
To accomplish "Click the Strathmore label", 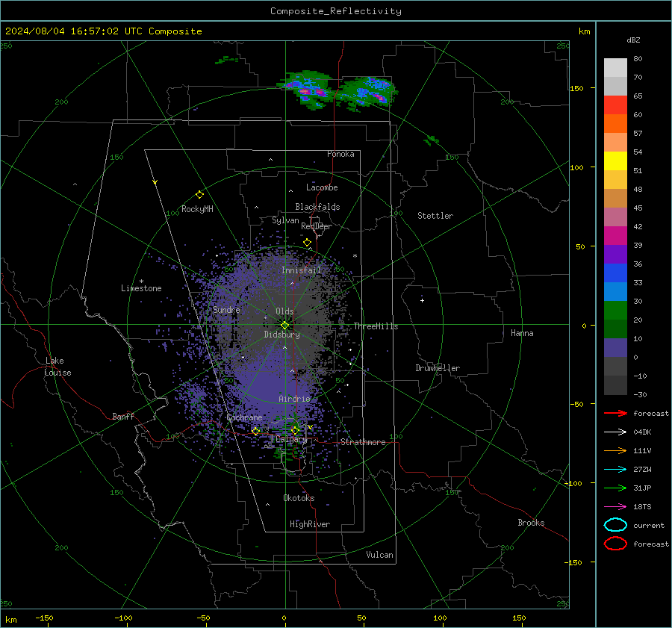I will (x=363, y=442).
